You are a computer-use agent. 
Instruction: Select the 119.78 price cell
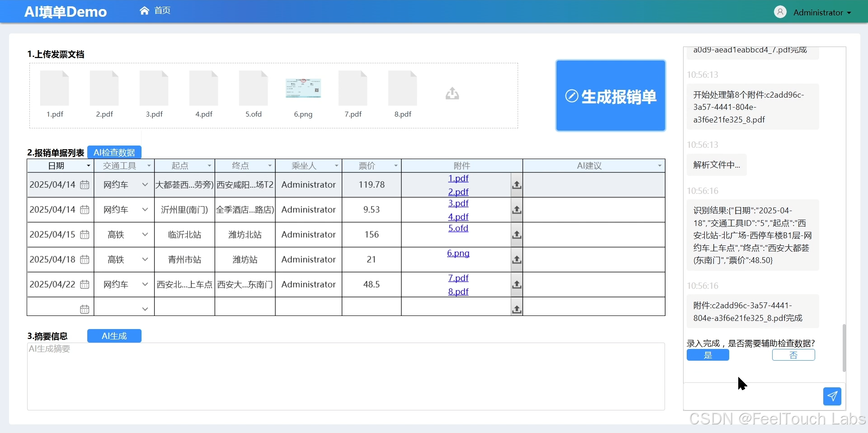[x=372, y=185]
